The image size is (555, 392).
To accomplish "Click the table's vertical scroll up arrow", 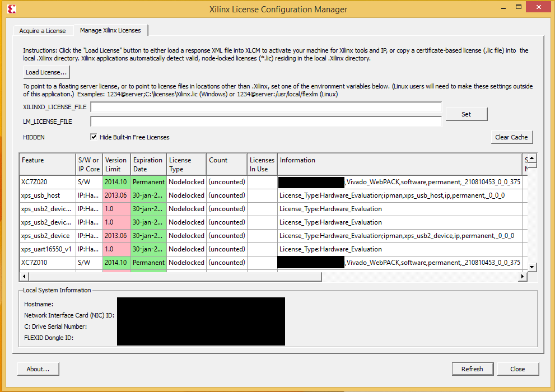I will 531,157.
